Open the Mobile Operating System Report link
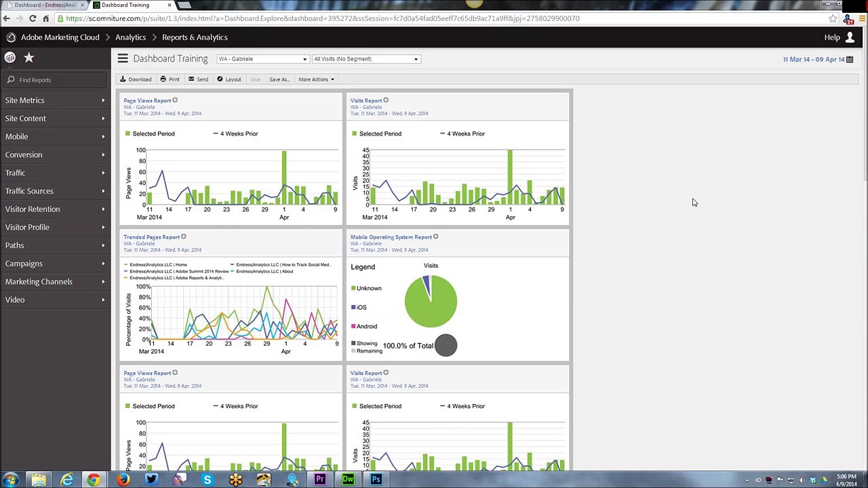Screen dimensions: 868x488 pyautogui.click(x=391, y=237)
